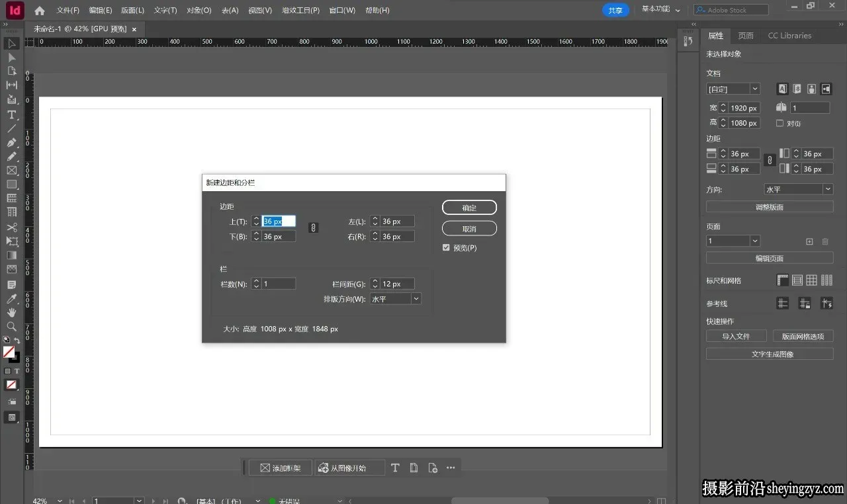Click smart guides icon under 参考线
847x504 pixels.
pyautogui.click(x=826, y=304)
